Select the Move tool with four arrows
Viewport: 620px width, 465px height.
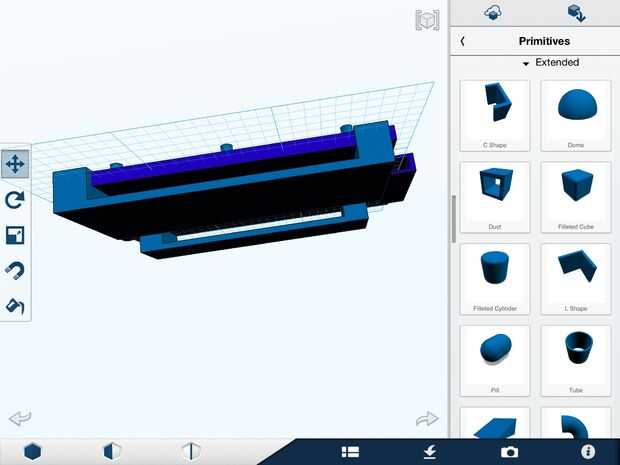click(15, 164)
